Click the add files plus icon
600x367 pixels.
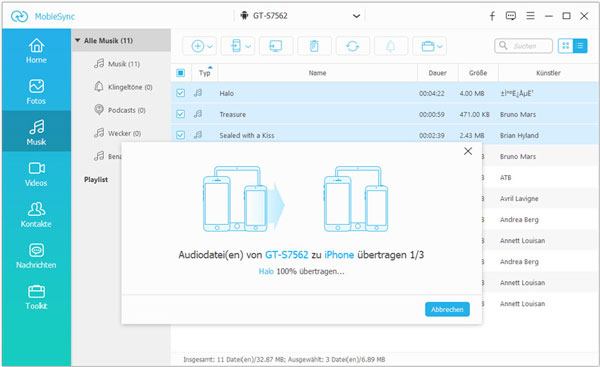tap(197, 46)
